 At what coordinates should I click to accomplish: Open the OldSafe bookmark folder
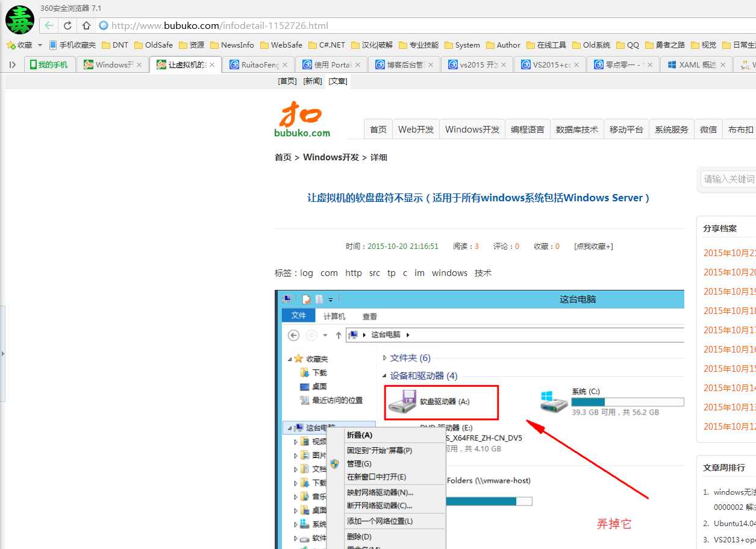click(154, 45)
